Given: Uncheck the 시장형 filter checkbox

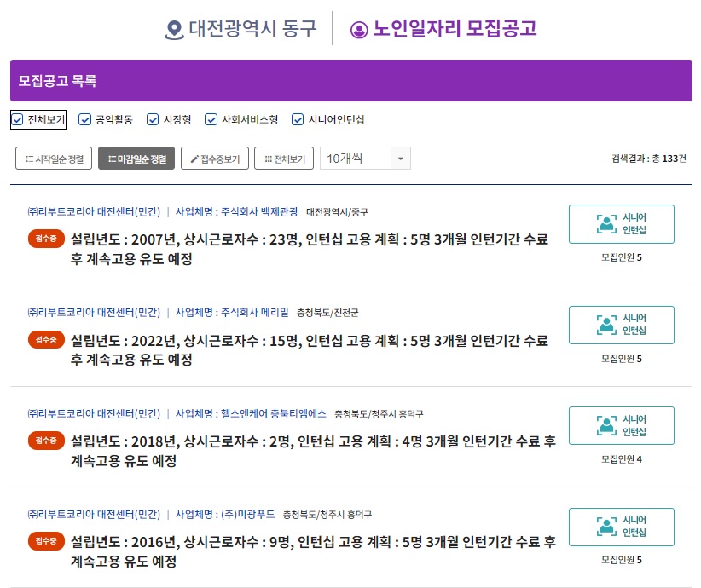Looking at the screenshot, I should (153, 120).
